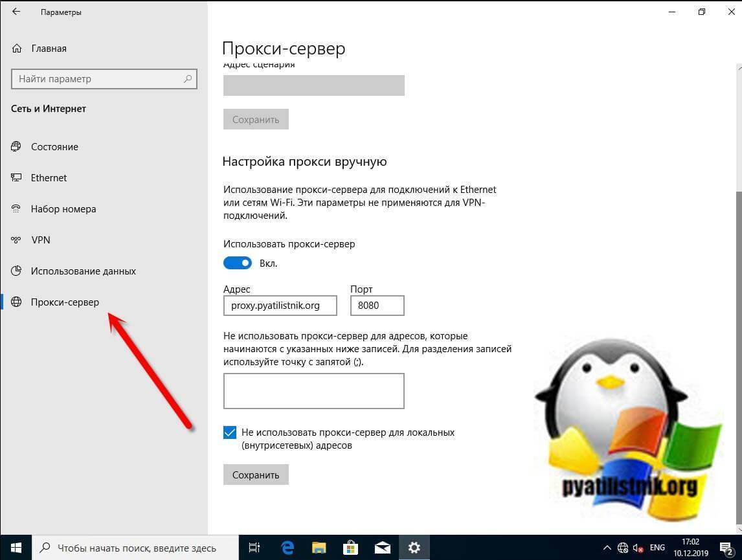742x560 pixels.
Task: Click the greyed Адрес сценария field
Action: pos(314,85)
